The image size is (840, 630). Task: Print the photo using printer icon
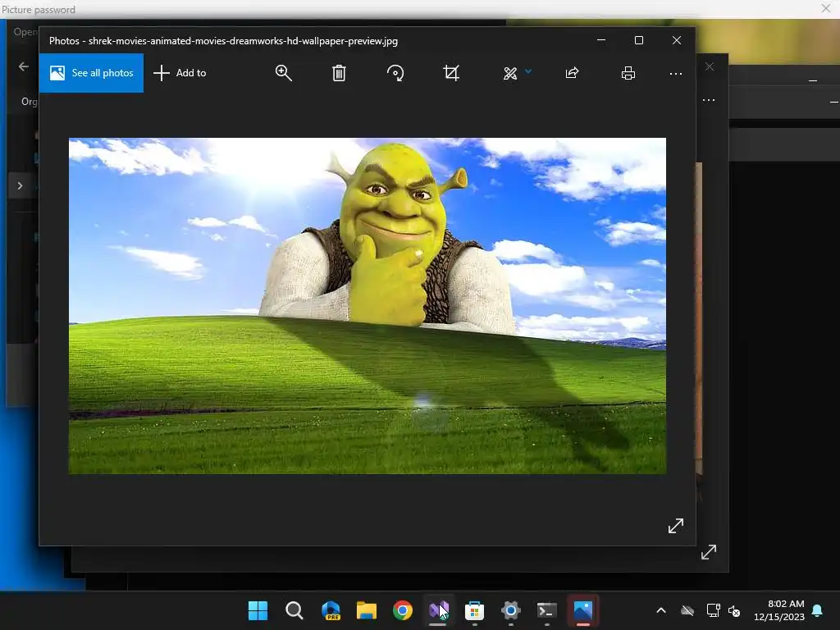(x=628, y=73)
